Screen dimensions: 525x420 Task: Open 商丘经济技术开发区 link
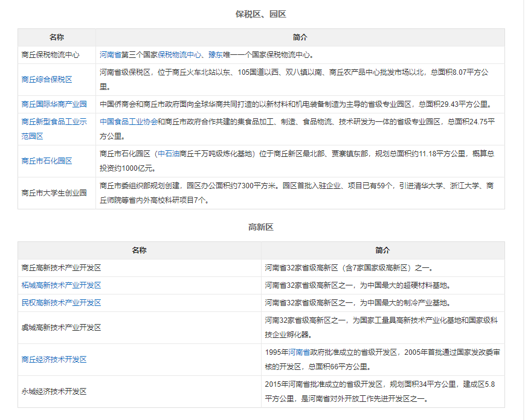tap(54, 360)
